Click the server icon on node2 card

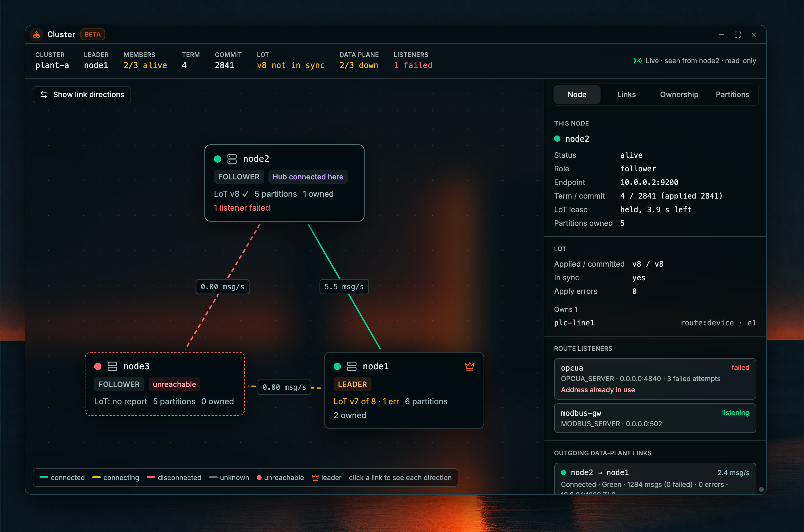(x=232, y=159)
